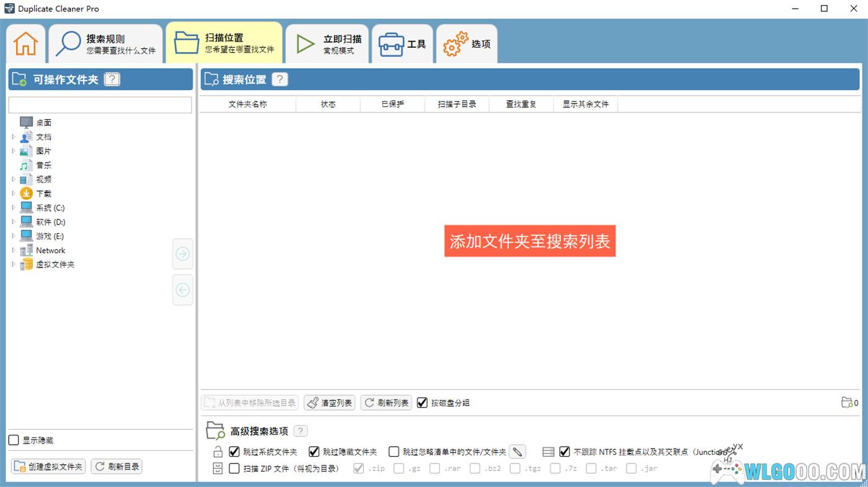Toggle 显示隐藏 checkbox
This screenshot has height=487, width=868.
(14, 440)
